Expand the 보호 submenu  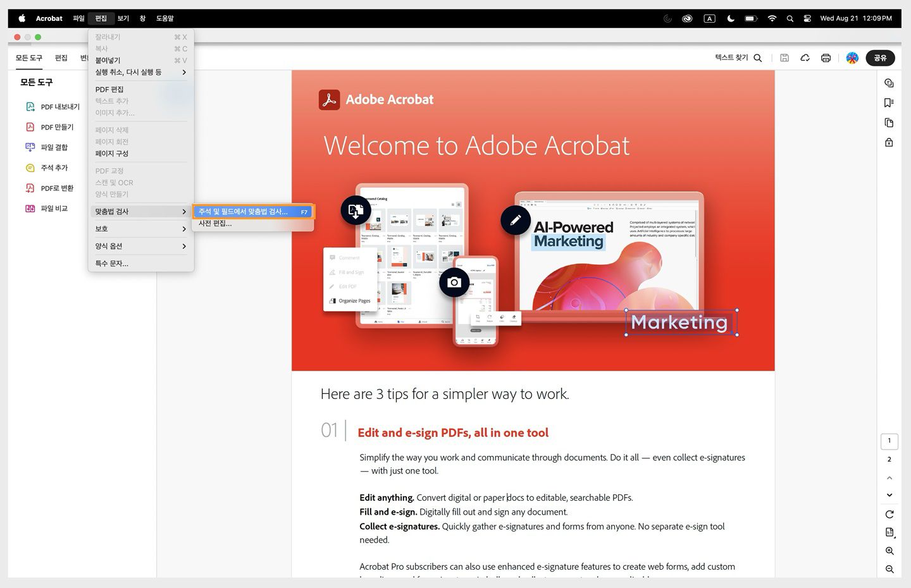[141, 228]
